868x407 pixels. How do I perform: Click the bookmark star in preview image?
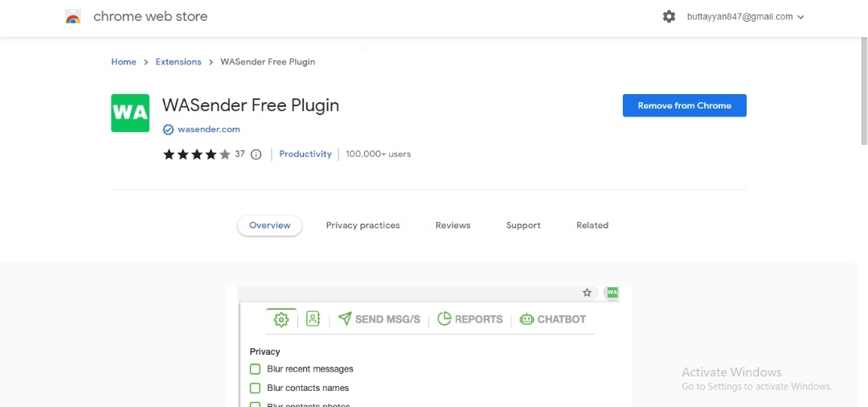(588, 292)
